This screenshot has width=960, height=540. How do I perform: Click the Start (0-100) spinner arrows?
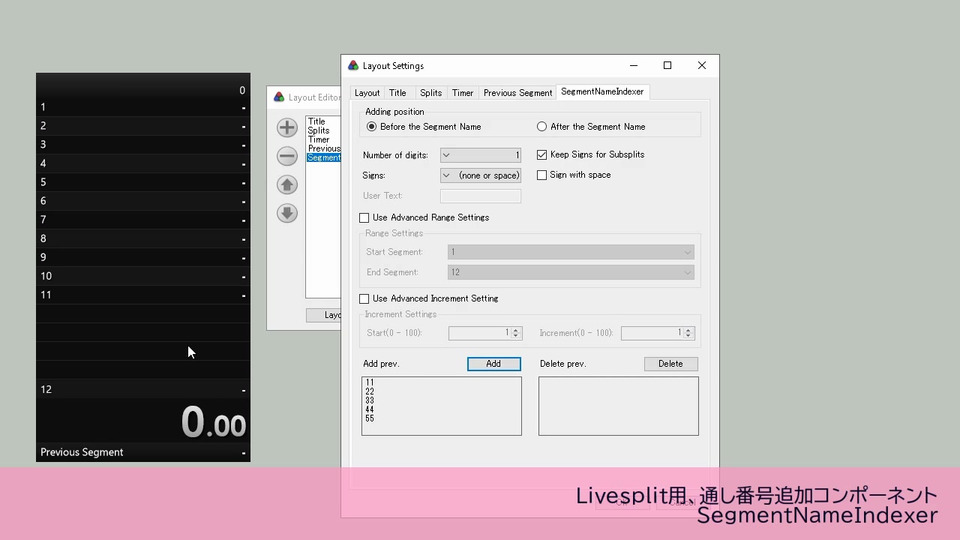pos(516,332)
